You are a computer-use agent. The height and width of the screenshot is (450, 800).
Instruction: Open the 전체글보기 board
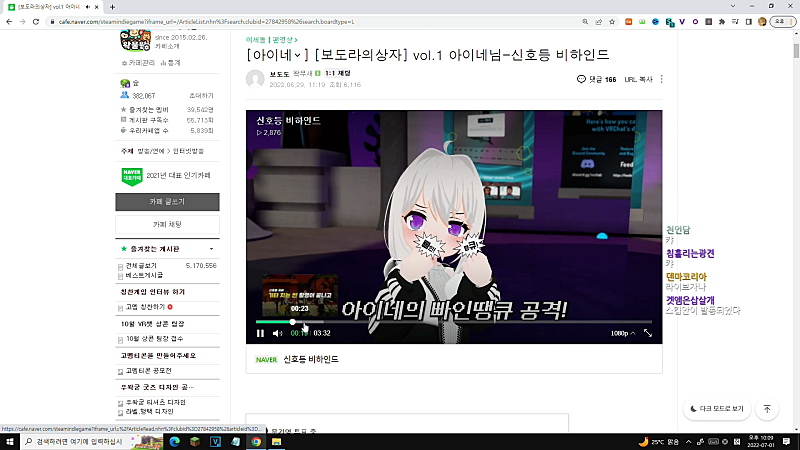coord(141,266)
